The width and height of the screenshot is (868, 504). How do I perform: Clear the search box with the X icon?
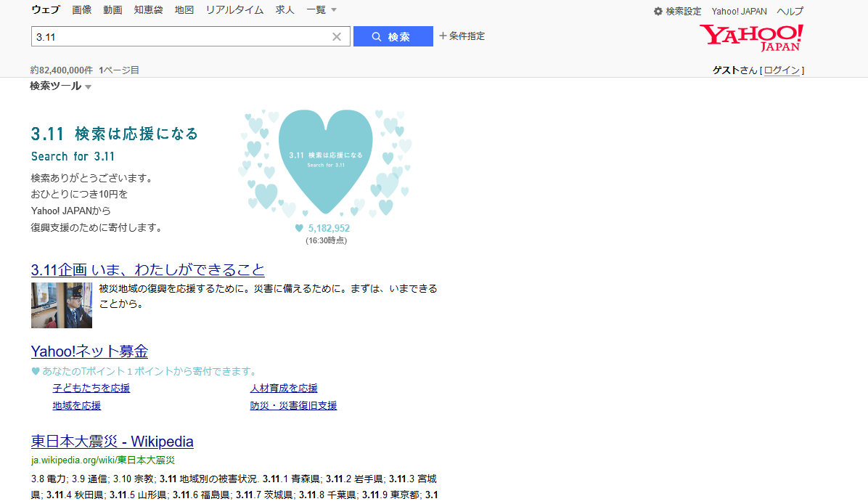[336, 36]
